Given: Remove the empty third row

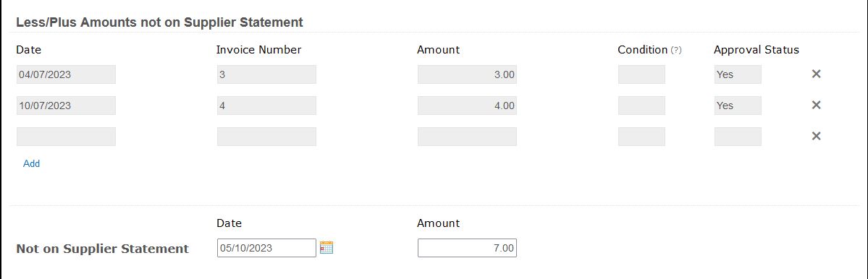Looking at the screenshot, I should coord(815,136).
